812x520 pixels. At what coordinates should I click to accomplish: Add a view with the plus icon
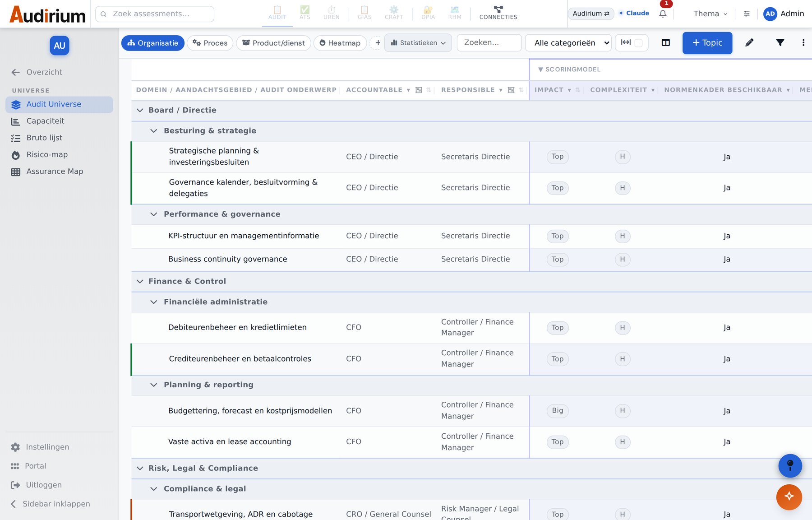[378, 43]
